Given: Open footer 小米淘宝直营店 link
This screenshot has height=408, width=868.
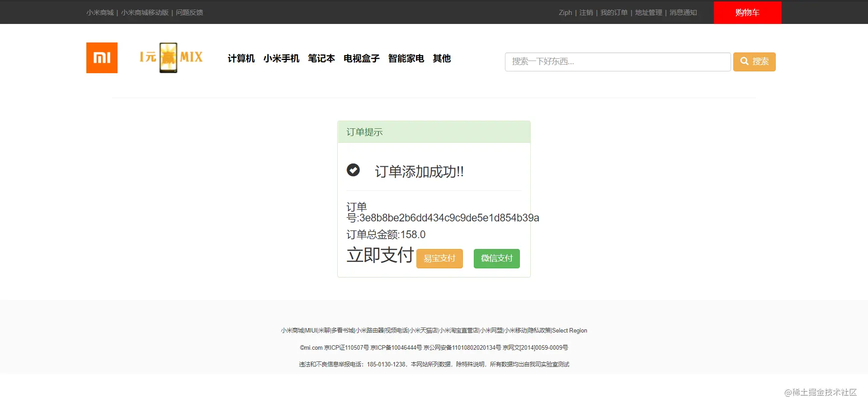Looking at the screenshot, I should point(459,331).
